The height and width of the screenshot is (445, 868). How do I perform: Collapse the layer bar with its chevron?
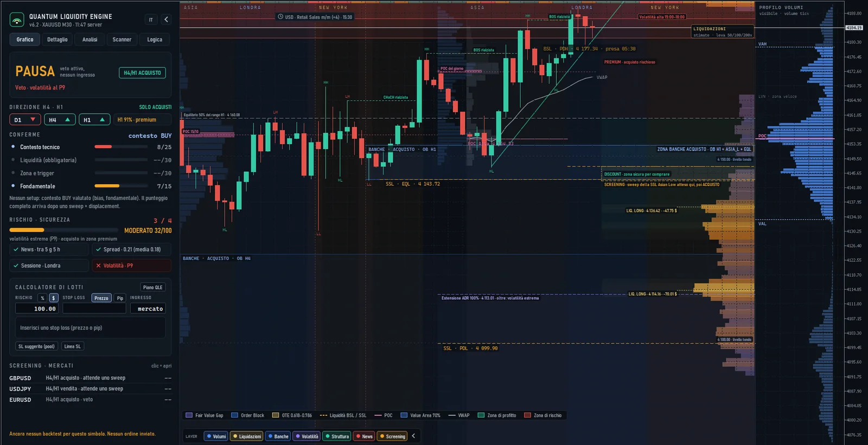[x=413, y=436]
